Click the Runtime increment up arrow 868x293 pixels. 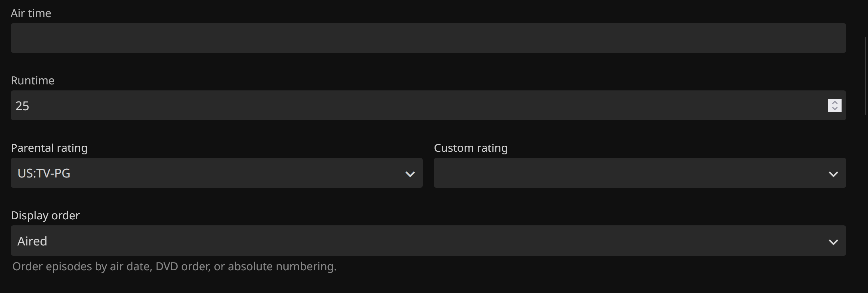click(x=834, y=102)
